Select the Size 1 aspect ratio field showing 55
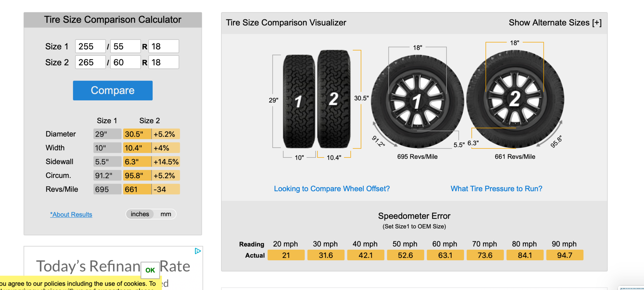 coord(125,46)
